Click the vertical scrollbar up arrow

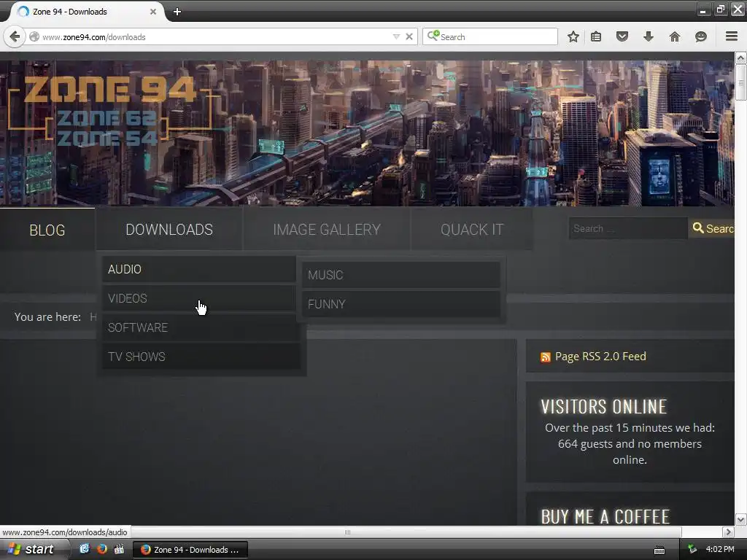tap(740, 58)
